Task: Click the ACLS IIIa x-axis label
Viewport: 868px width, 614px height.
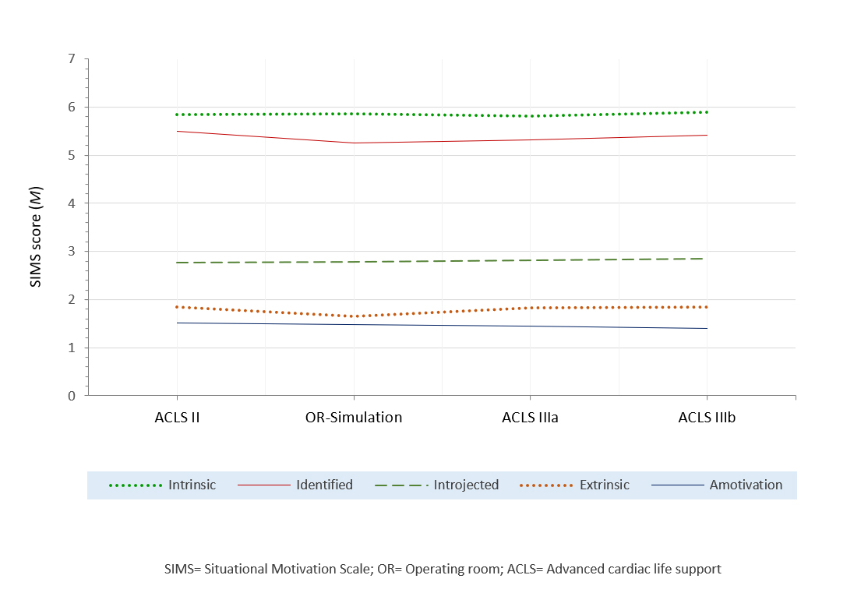Action: 530,418
